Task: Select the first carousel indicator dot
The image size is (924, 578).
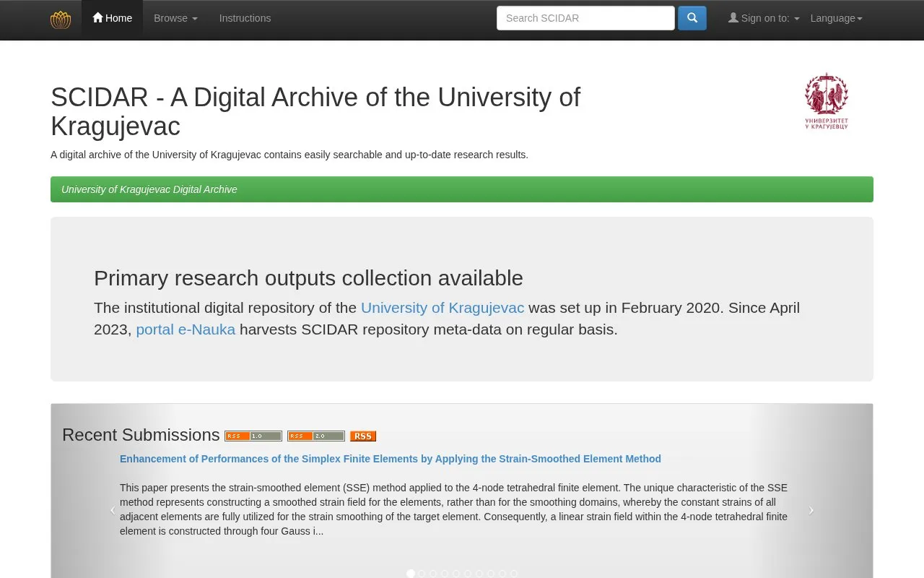Action: (411, 574)
